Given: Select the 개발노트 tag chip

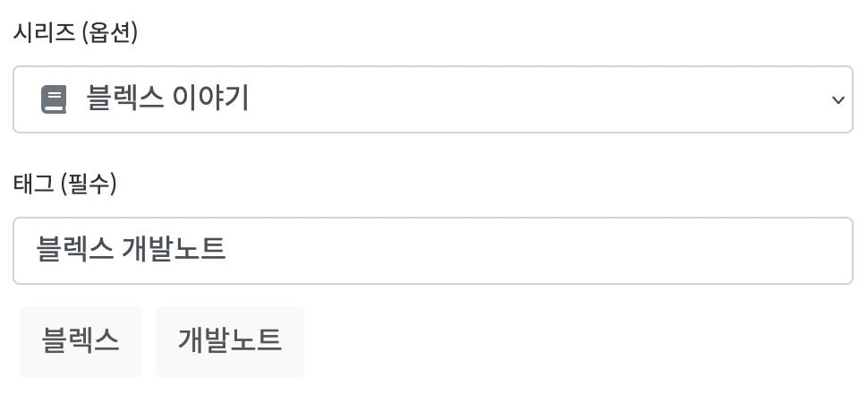Looking at the screenshot, I should pyautogui.click(x=230, y=341).
